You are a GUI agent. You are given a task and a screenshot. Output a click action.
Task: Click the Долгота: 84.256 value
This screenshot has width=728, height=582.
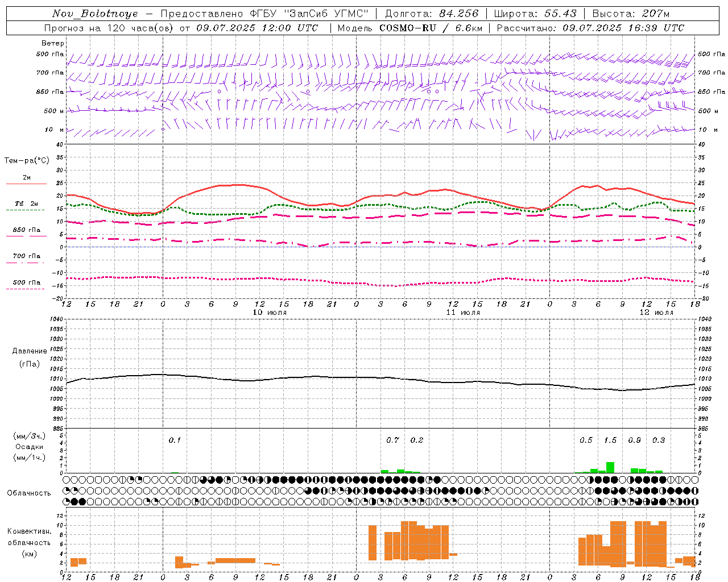(x=432, y=14)
